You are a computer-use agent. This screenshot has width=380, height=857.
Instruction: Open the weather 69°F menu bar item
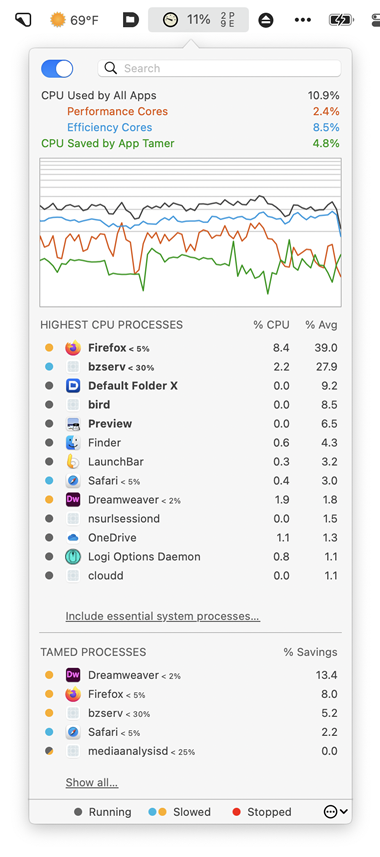point(74,20)
